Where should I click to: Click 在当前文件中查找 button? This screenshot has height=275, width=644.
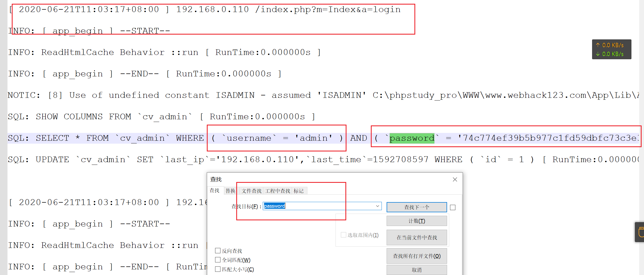click(417, 237)
